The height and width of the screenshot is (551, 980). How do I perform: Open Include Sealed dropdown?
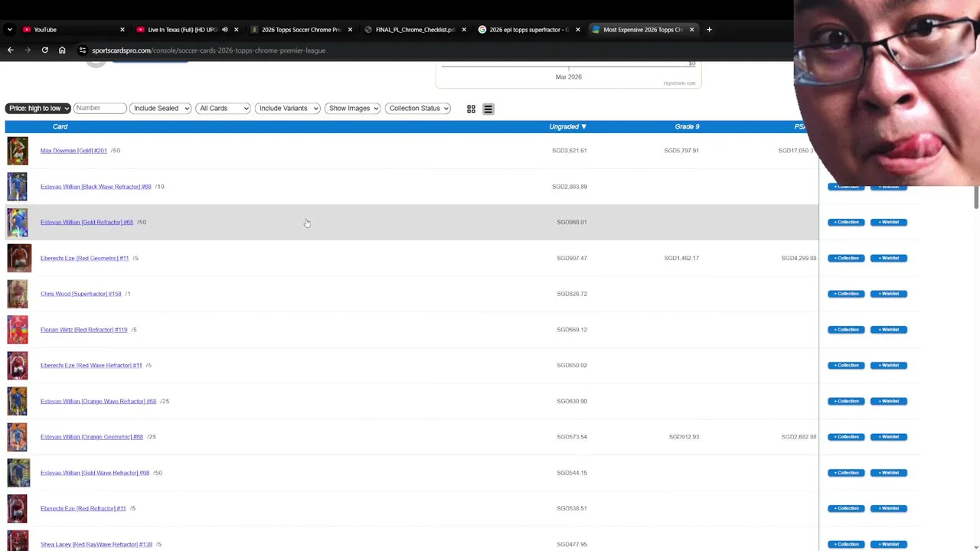[x=160, y=109]
